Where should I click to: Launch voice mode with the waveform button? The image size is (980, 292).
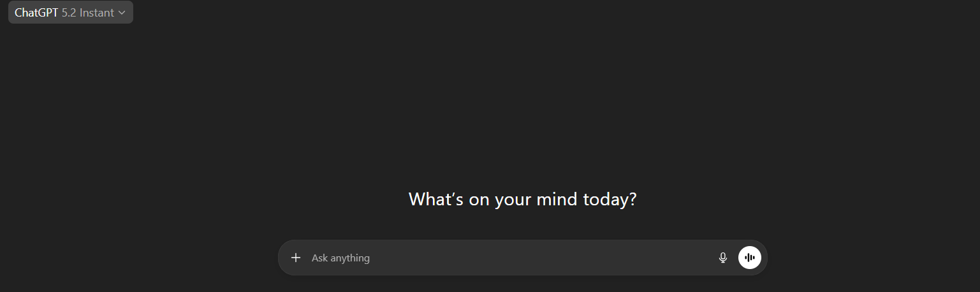point(750,258)
